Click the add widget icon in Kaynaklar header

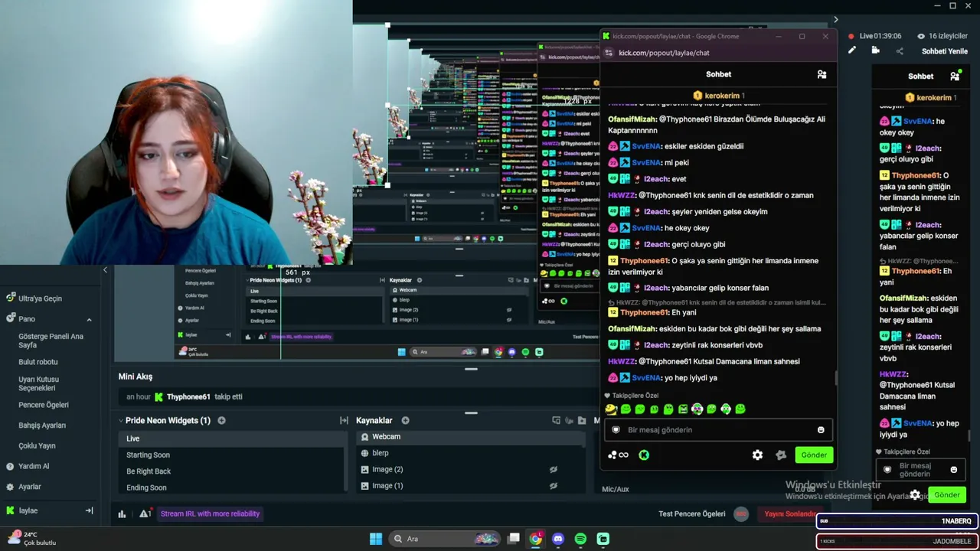click(557, 420)
